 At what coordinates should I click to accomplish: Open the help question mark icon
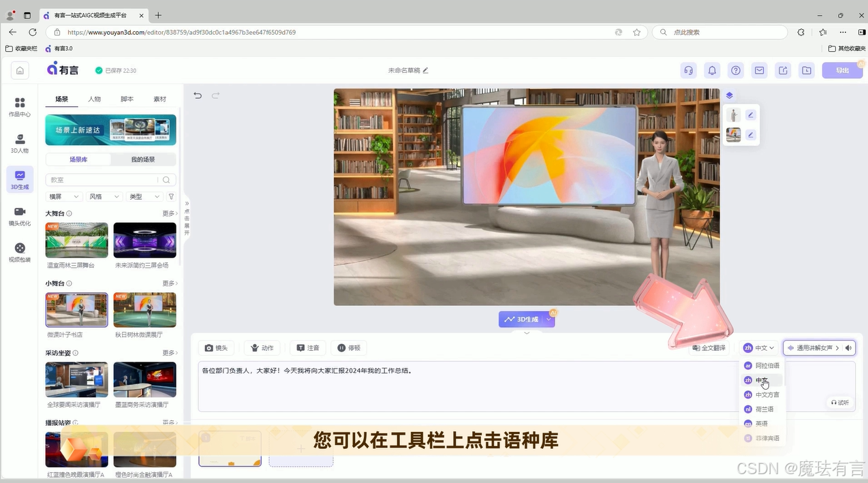pyautogui.click(x=736, y=70)
